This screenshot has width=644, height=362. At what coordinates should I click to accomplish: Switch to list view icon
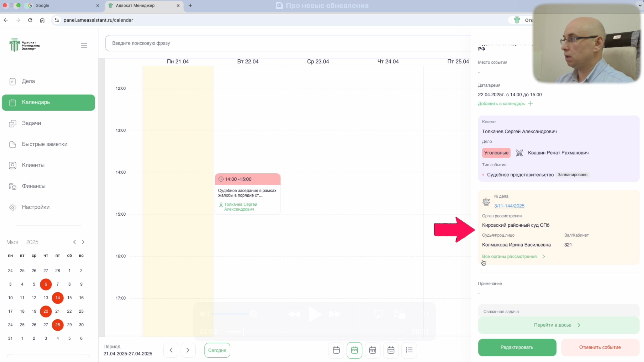click(x=409, y=350)
